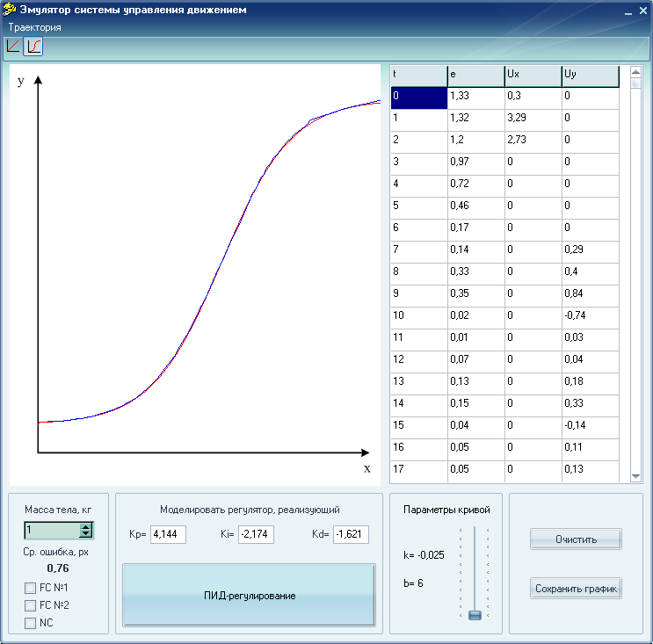The height and width of the screenshot is (644, 653).
Task: Click the curve parameter slider thumb
Action: (475, 615)
